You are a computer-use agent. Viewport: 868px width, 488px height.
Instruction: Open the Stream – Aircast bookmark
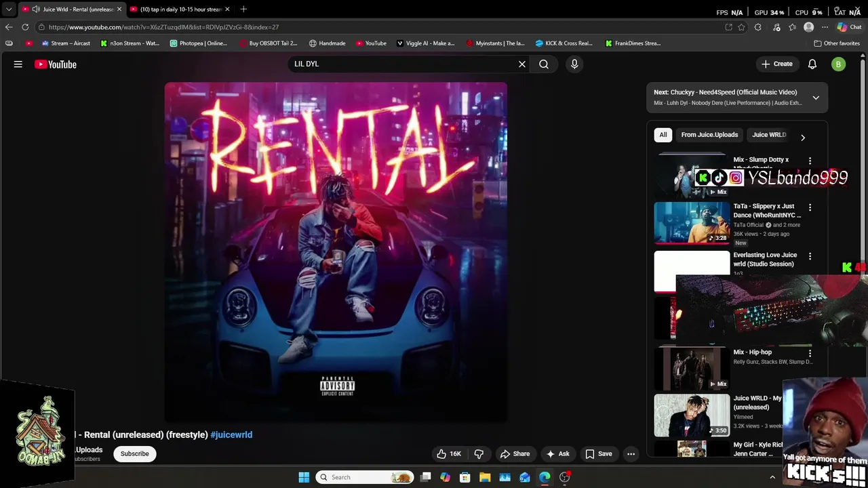tap(66, 43)
